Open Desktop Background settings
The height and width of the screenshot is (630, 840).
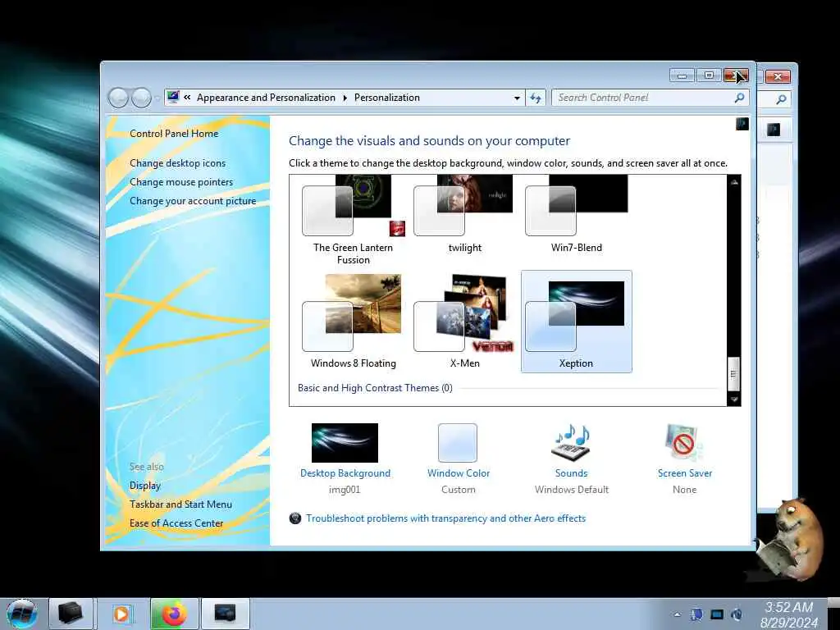(345, 458)
